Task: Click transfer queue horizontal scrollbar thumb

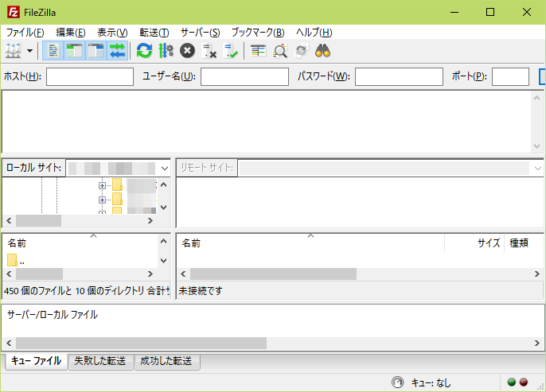Action: (141, 343)
